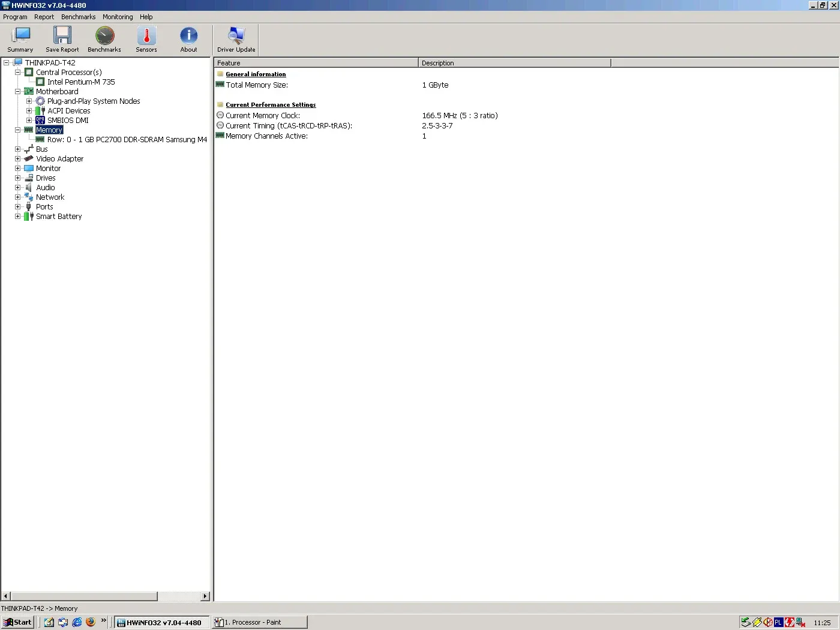The width and height of the screenshot is (840, 630).
Task: Expand the Monitor branch
Action: tap(17, 168)
